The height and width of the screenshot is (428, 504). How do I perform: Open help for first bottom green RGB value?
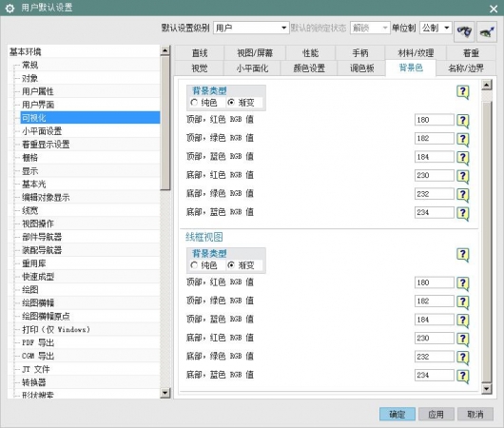point(463,195)
